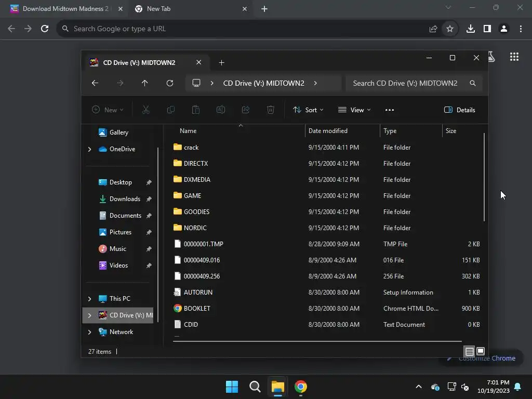Open the View dropdown
The width and height of the screenshot is (532, 399).
(x=354, y=110)
